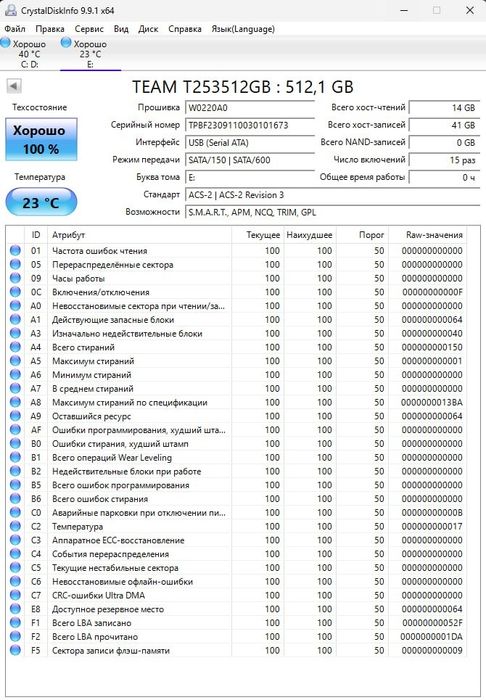The width and height of the screenshot is (486, 700).
Task: Open the Диск menu
Action: [x=148, y=29]
